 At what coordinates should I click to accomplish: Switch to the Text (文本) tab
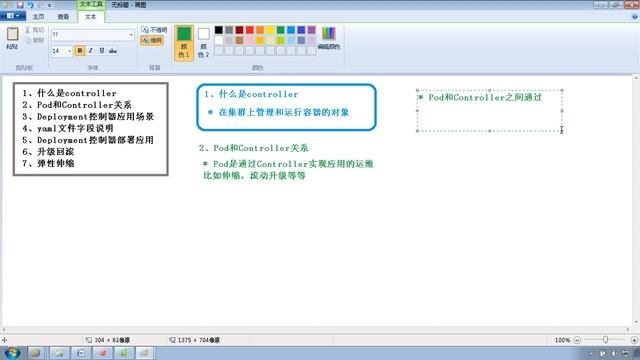pos(90,17)
